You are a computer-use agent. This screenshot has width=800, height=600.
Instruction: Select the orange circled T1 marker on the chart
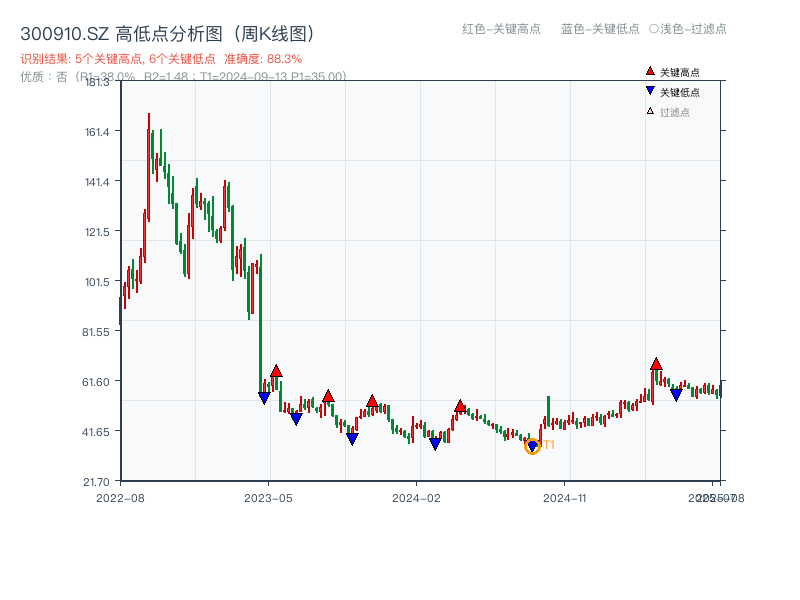pos(533,447)
